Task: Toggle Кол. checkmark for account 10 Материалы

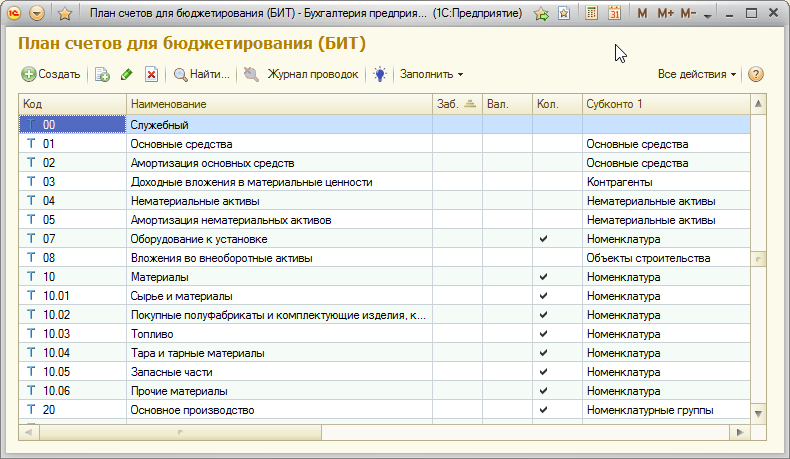Action: [x=543, y=277]
